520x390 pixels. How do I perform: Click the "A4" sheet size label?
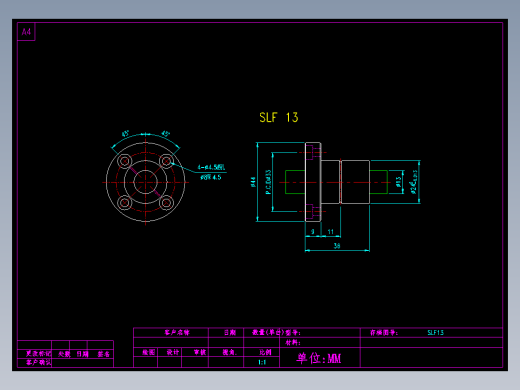click(x=26, y=32)
